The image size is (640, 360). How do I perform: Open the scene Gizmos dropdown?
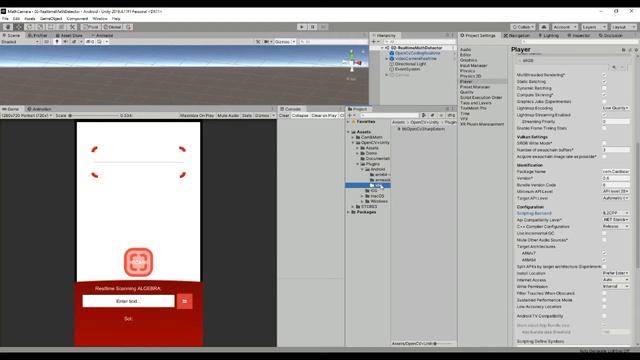pyautogui.click(x=284, y=42)
